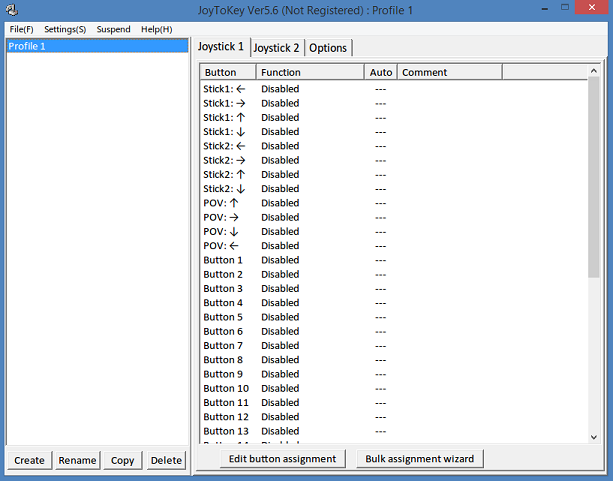Click the Auto column header
This screenshot has width=613, height=481.
pos(381,72)
